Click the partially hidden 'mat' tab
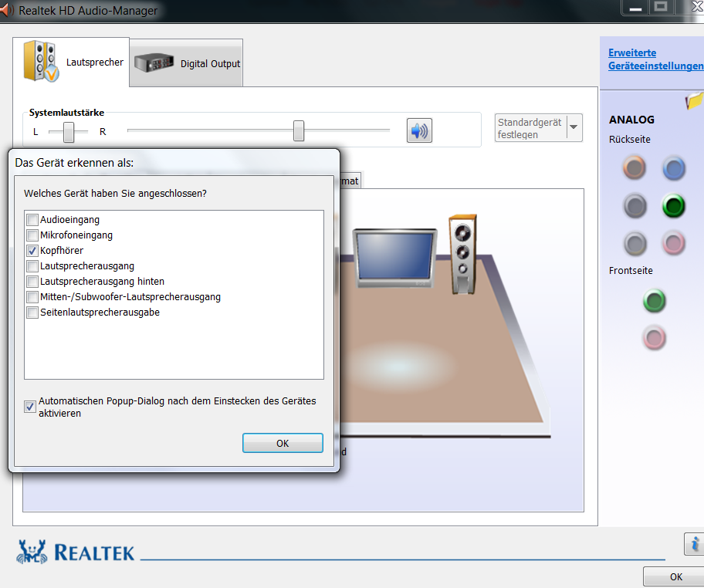 coord(350,181)
